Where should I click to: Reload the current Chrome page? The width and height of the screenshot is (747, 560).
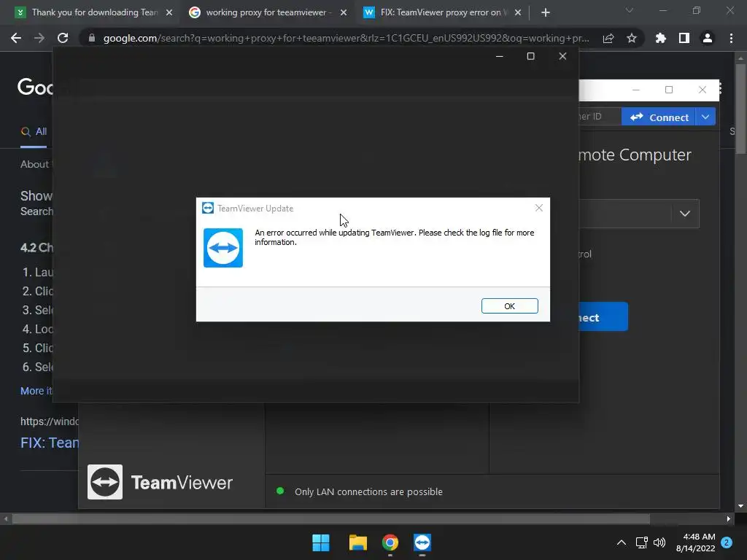[x=63, y=38]
